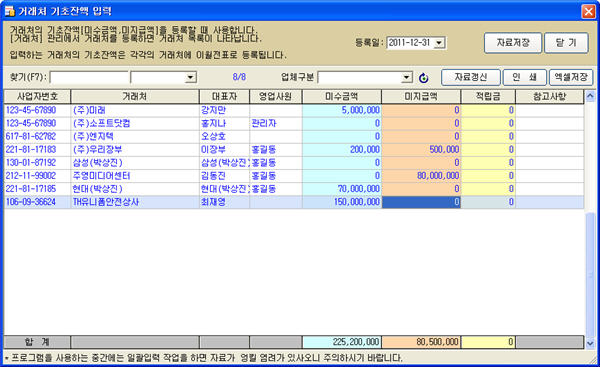This screenshot has height=367, width=600.
Task: Close the 거래처 기초잔액 입력 window
Action: (589, 11)
